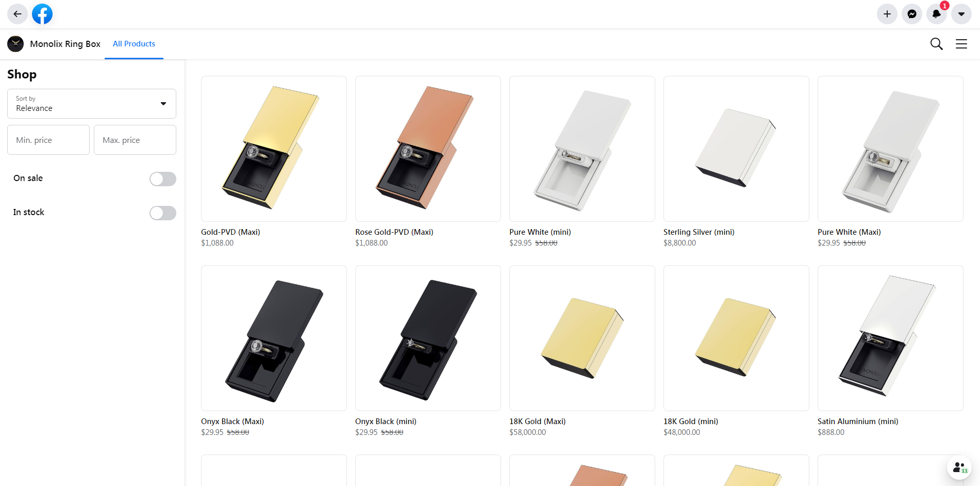Enable the In stock switch

tap(162, 213)
